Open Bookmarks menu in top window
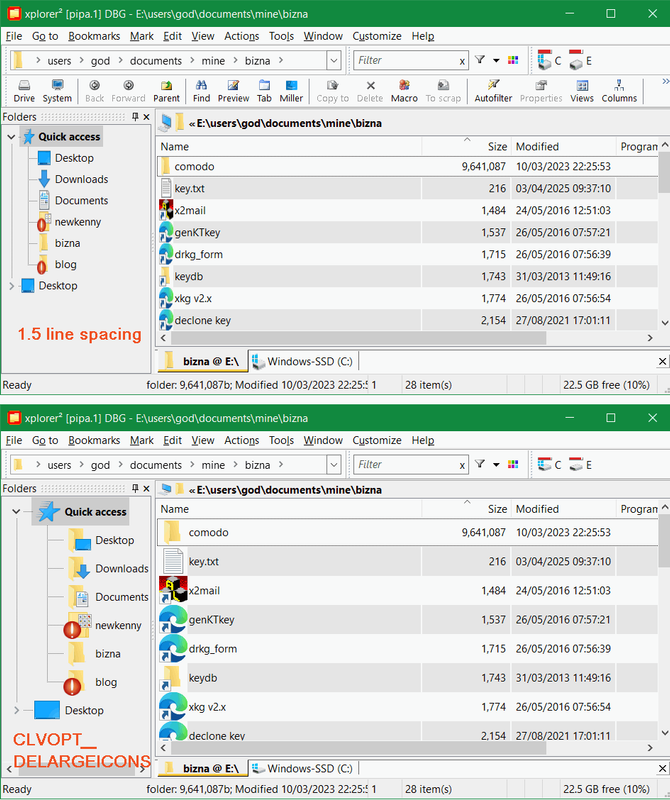This screenshot has height=800, width=670. [x=94, y=36]
